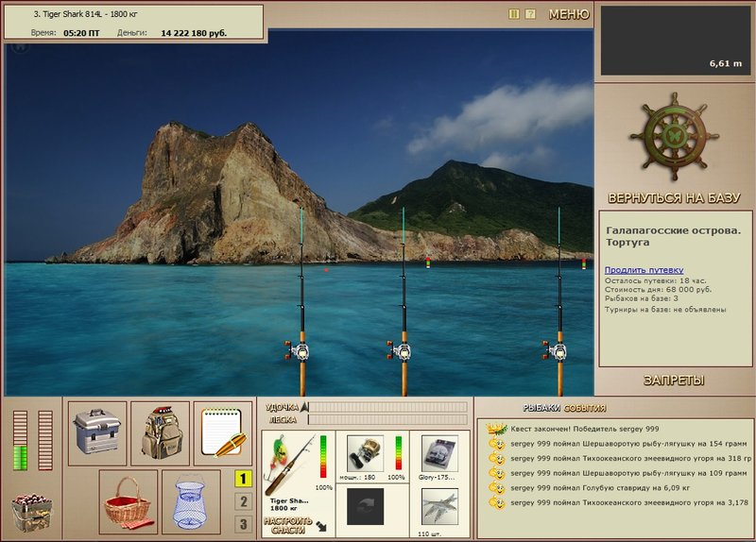Open the ЗАПРЕТЫ restrictions section
Screen dimensions: 756x542
click(674, 381)
